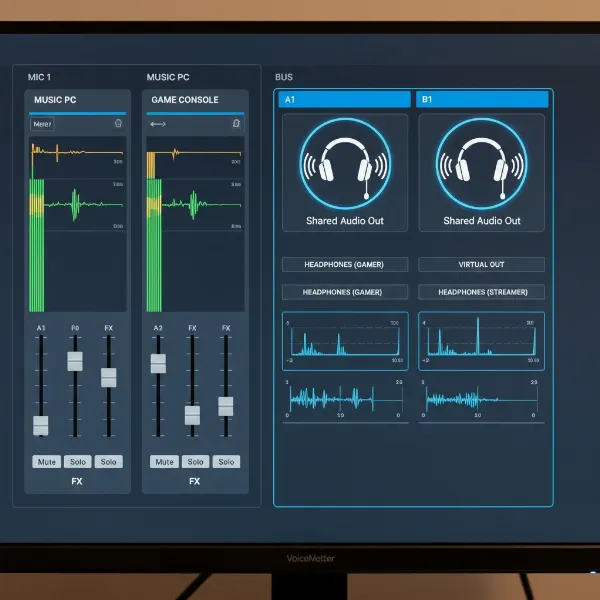The height and width of the screenshot is (600, 600).
Task: Click the middle FX fader handle in Game Console strip
Action: (192, 415)
